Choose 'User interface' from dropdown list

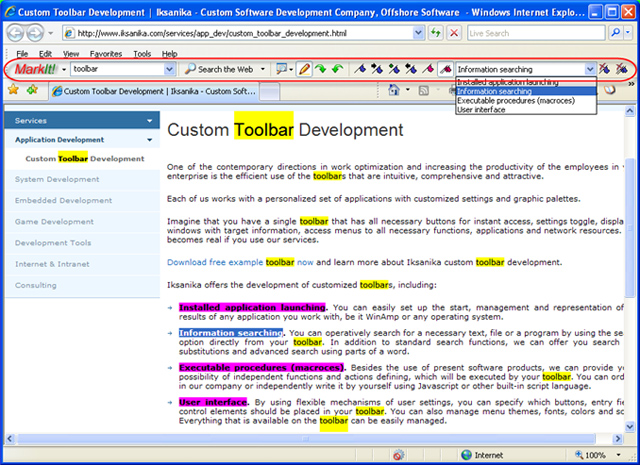[x=526, y=109]
